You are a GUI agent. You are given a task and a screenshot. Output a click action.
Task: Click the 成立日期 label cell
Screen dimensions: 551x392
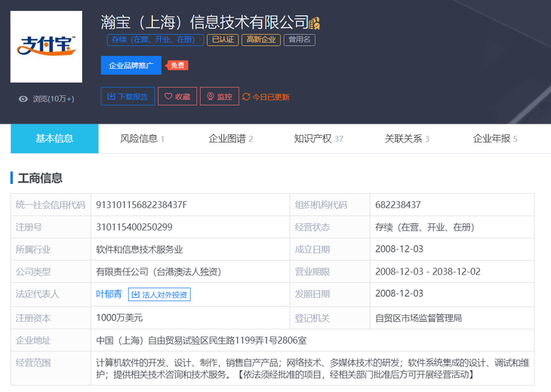click(x=330, y=250)
